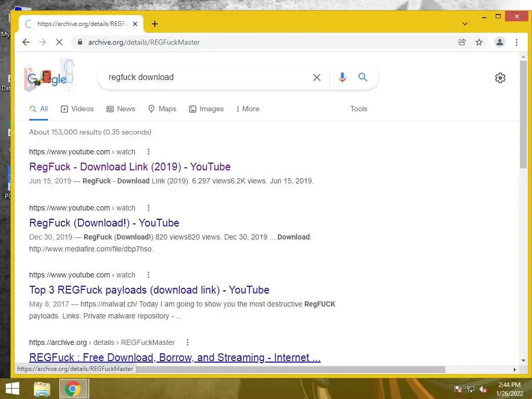Screen dimensions: 532x399
Task: Open Top 3 REGFuck payloads result
Action: coord(149,290)
